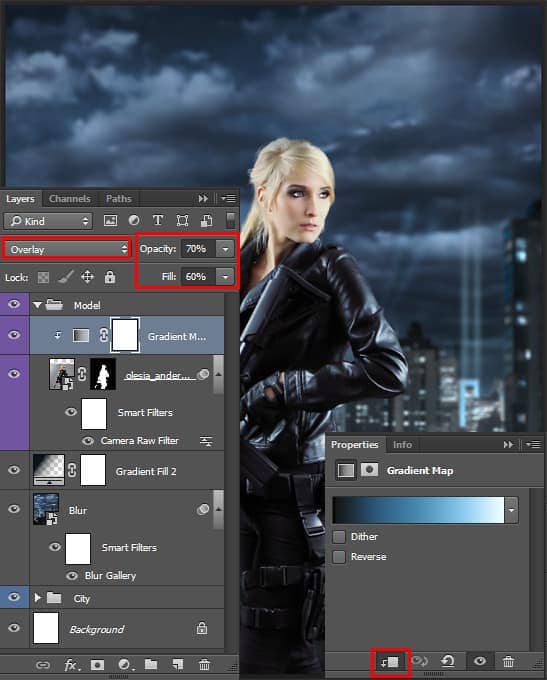Hide the Background layer
The image size is (547, 680).
(14, 628)
